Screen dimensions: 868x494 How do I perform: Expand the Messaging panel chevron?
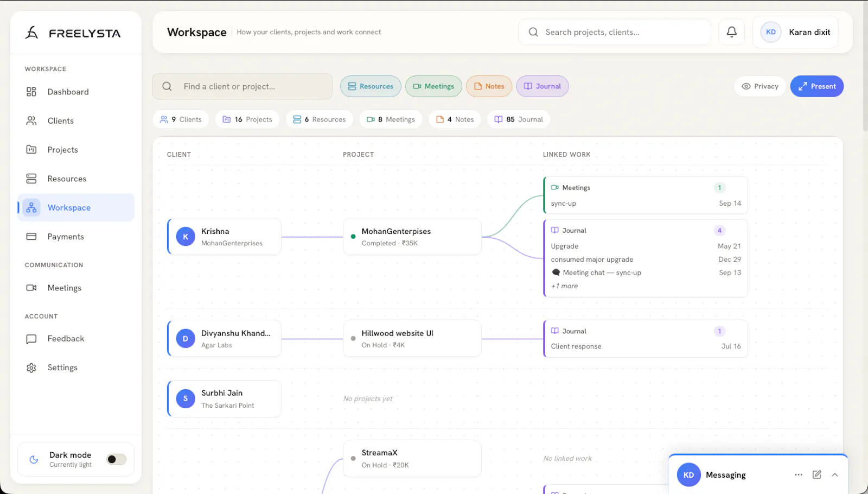click(835, 474)
